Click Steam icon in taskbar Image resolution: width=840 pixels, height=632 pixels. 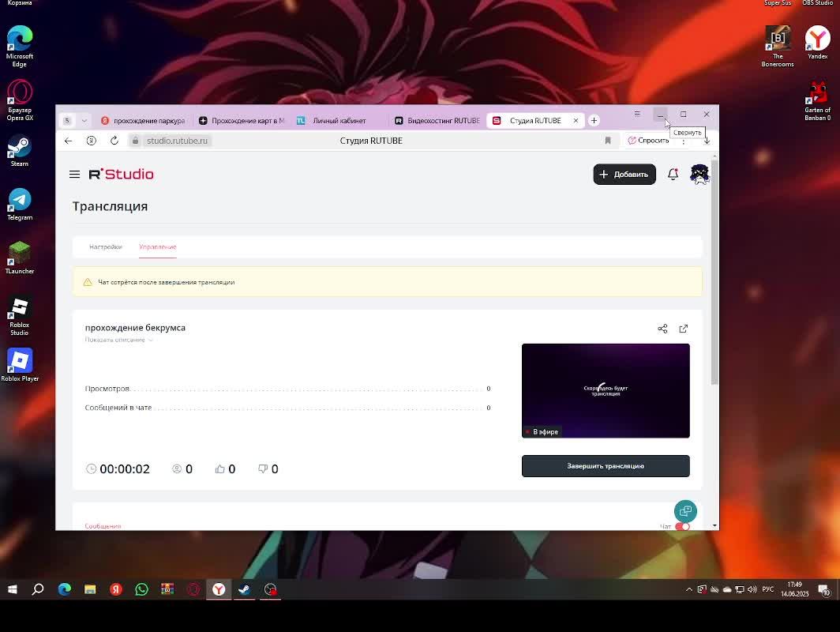tap(244, 589)
